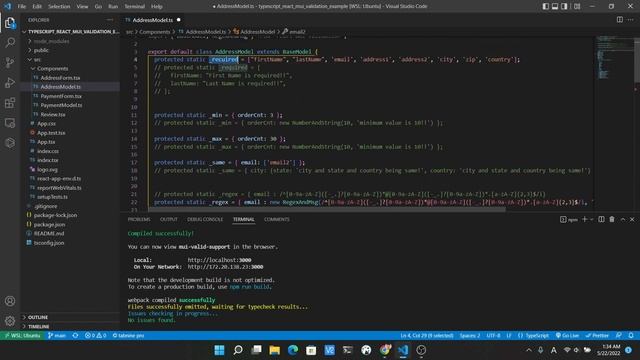The image size is (640, 360).
Task: Click the feedback icon in status bar
Action: tap(619, 336)
